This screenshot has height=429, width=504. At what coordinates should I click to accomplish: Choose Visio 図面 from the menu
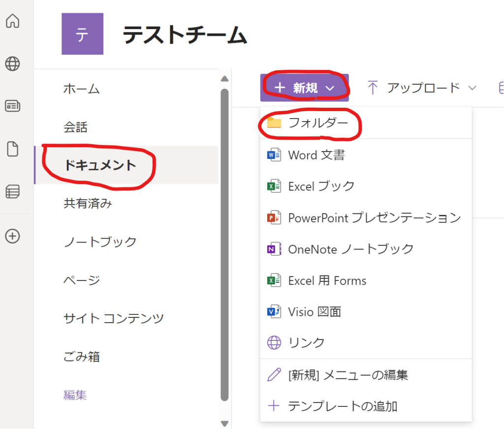[x=314, y=312]
